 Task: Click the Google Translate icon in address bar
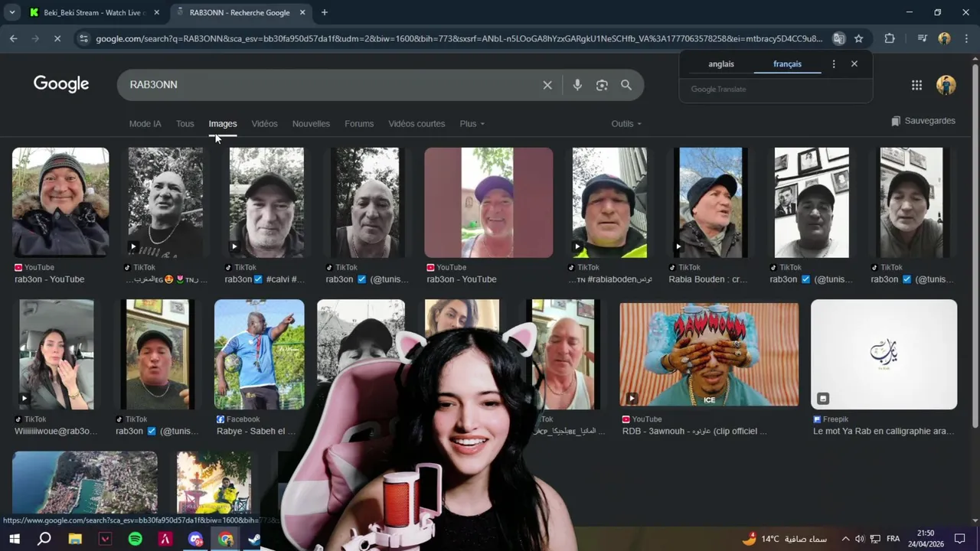pyautogui.click(x=839, y=38)
